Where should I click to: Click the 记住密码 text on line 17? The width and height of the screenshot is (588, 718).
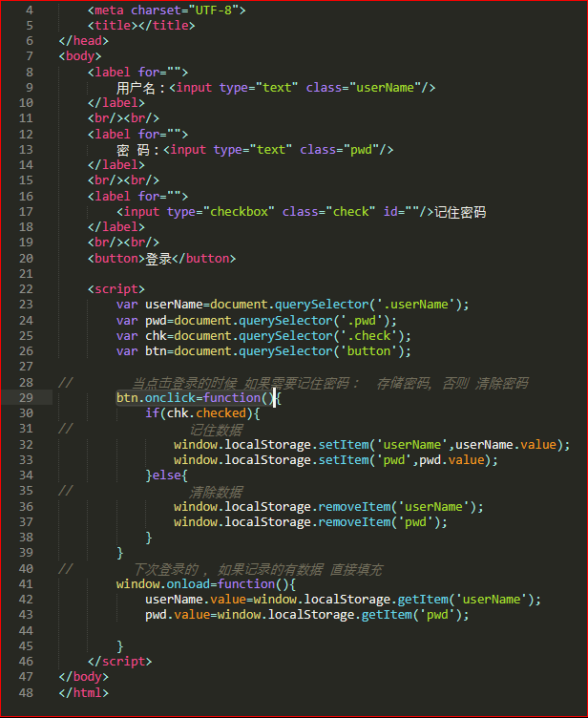point(460,212)
